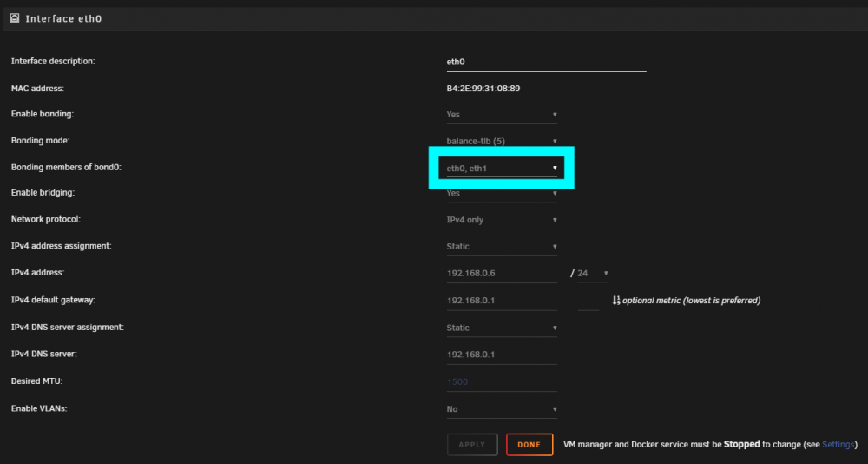Viewport: 868px width, 464px height.
Task: Open the subnet mask 24 dropdown
Action: point(593,274)
